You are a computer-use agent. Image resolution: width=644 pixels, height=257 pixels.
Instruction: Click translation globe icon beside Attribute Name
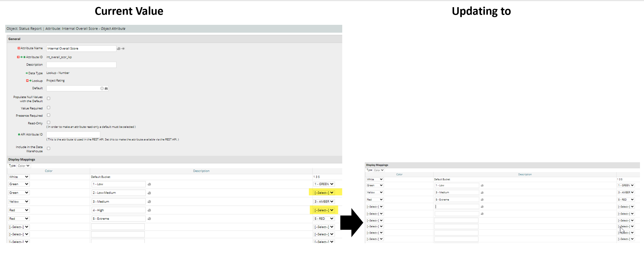[x=119, y=49]
